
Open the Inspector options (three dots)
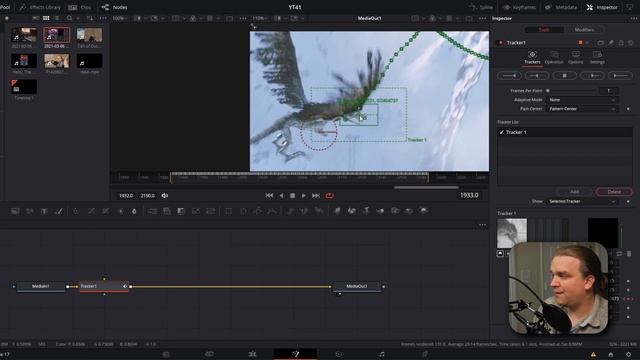click(634, 18)
